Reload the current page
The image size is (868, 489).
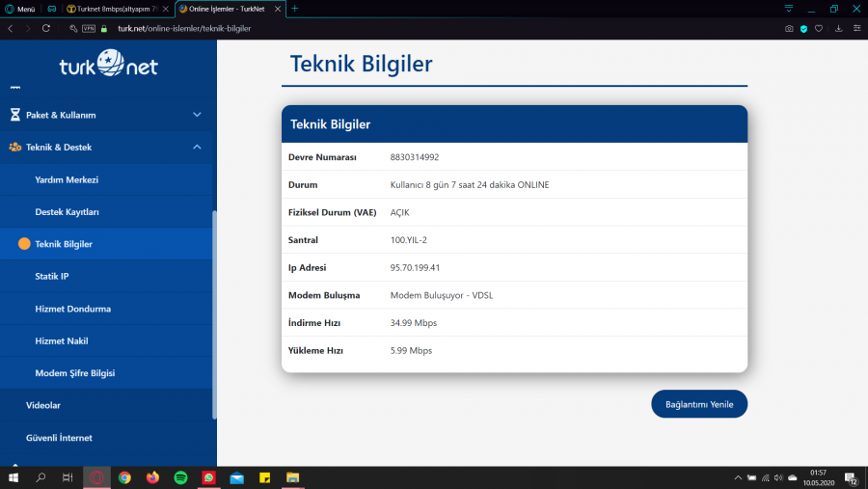[x=46, y=28]
